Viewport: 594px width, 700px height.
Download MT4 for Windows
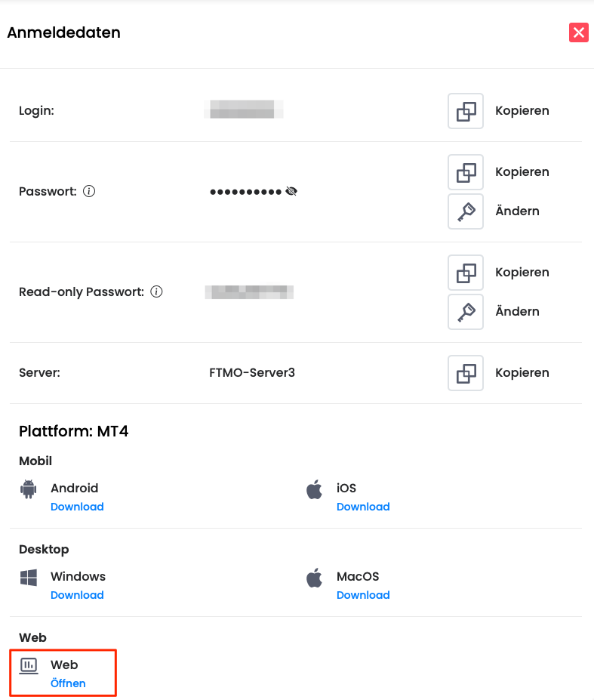77,595
